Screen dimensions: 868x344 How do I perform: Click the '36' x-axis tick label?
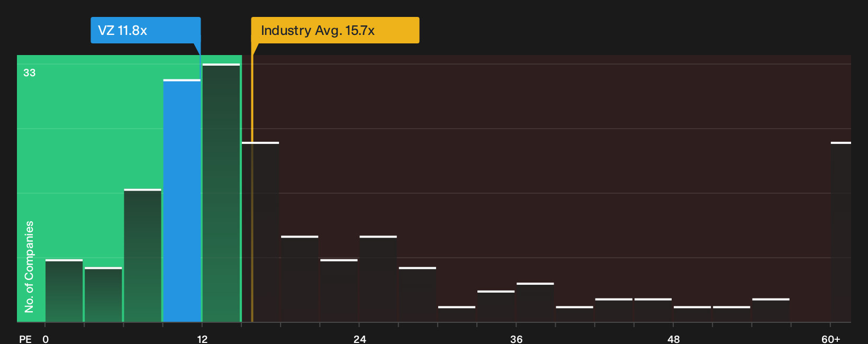pos(517,339)
